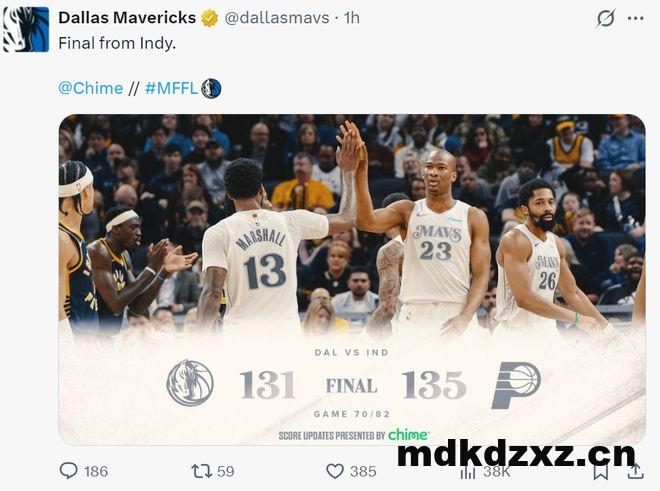This screenshot has width=660, height=491.
Task: Click the 59 reposts count
Action: [226, 471]
